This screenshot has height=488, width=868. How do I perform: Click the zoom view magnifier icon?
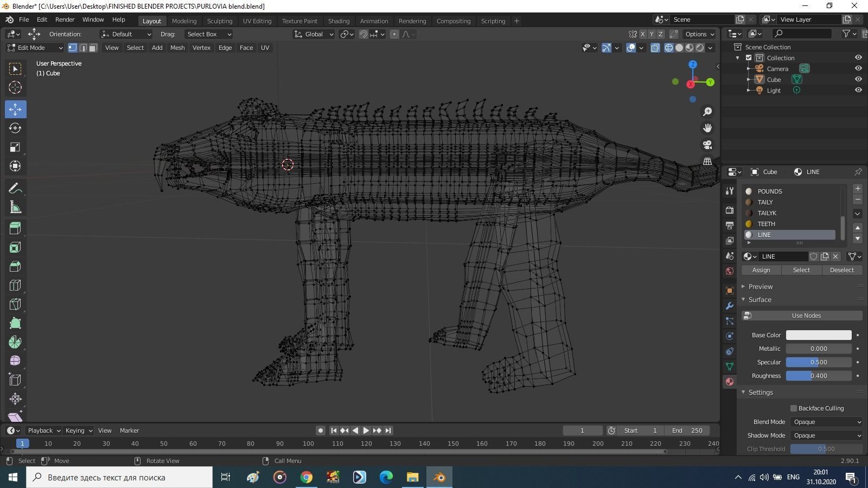click(707, 112)
